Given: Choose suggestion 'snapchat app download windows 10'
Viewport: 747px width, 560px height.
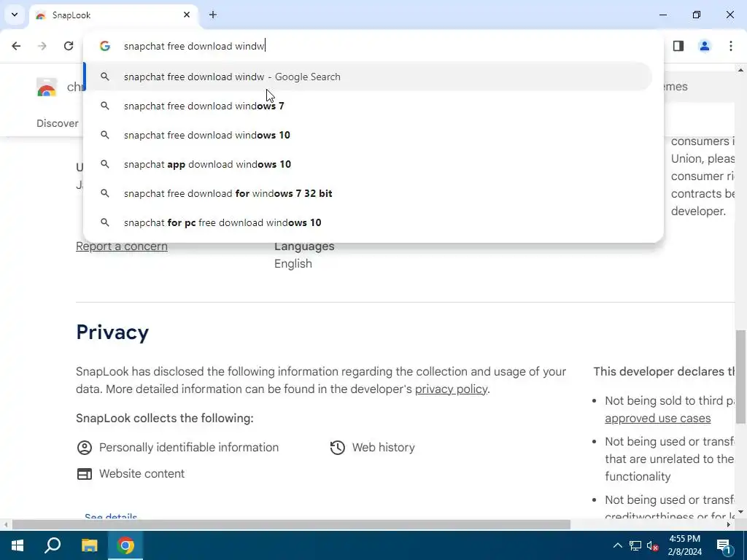Looking at the screenshot, I should 368,164.
